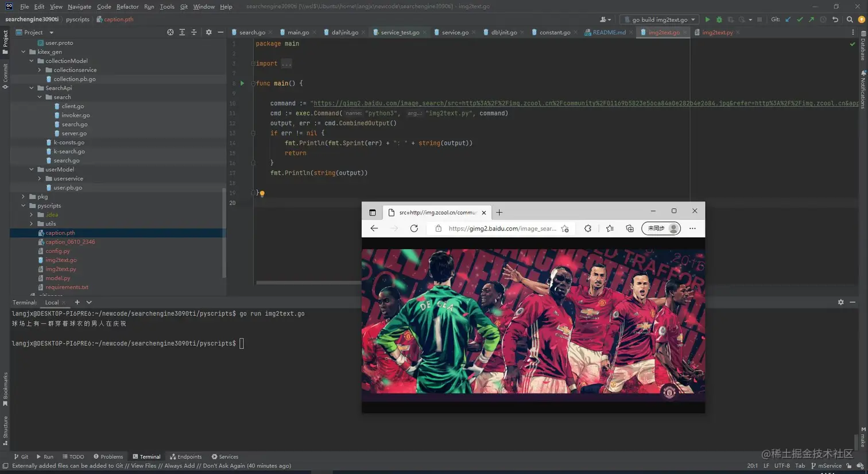Open Edge Collections icon
868x474 pixels.
tap(630, 229)
